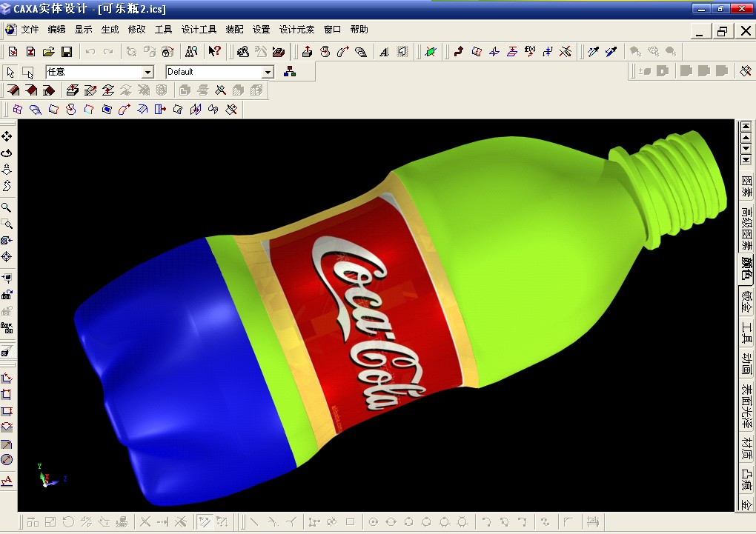Click the extrude wizard icon
The height and width of the screenshot is (534, 756).
tap(307, 52)
